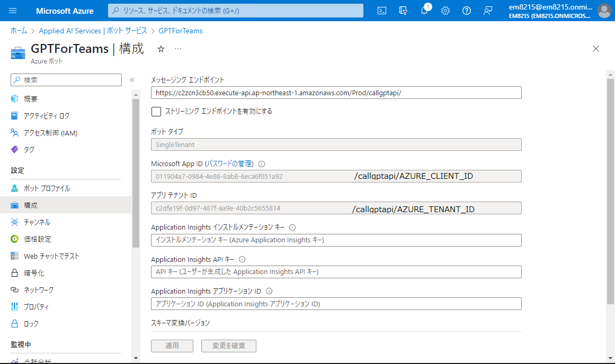This screenshot has height=364, width=615.
Task: Click the main pane vertical scrollbar
Action: [610, 191]
